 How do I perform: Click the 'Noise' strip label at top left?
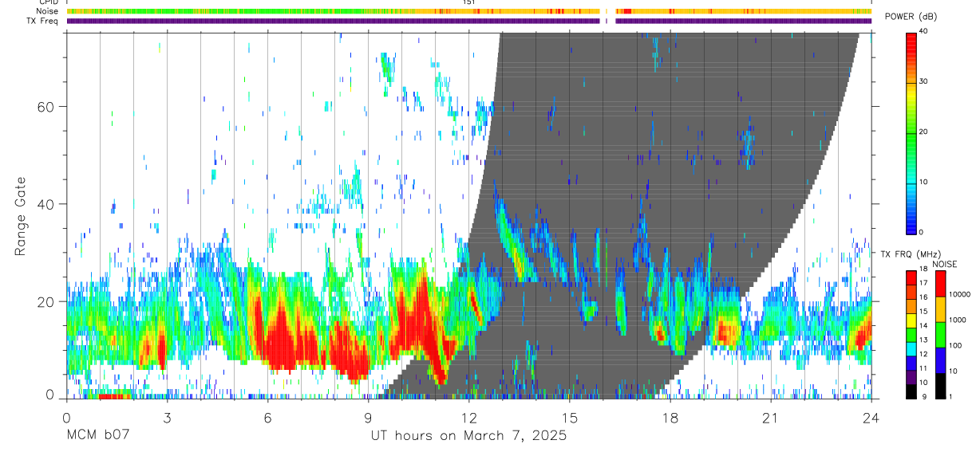coord(46,11)
